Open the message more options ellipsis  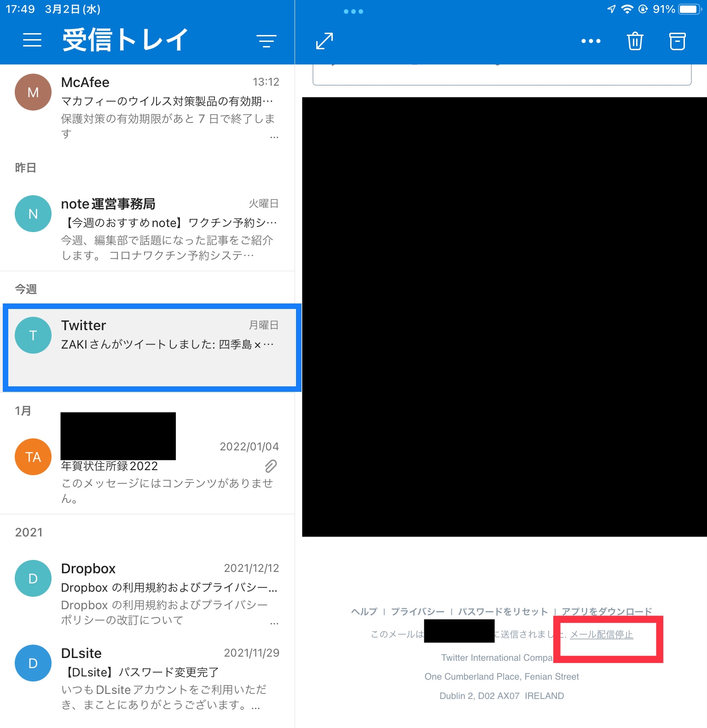click(591, 41)
